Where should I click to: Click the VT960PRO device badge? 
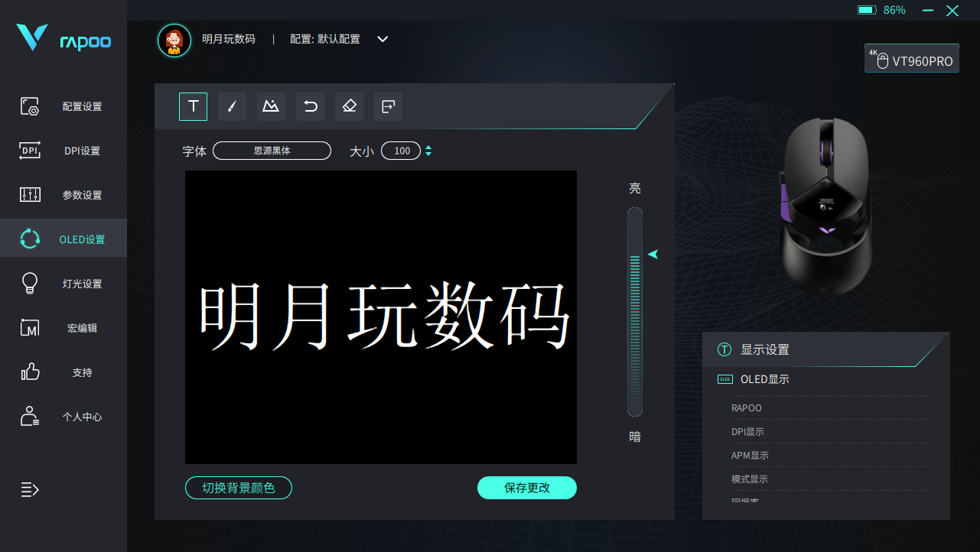pyautogui.click(x=911, y=59)
